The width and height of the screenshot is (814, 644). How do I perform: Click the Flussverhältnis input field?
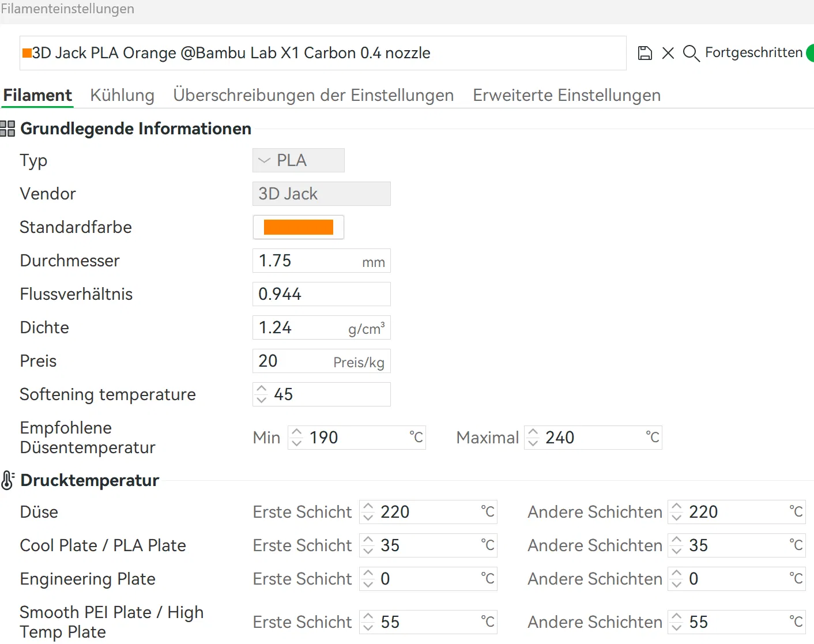click(x=321, y=294)
